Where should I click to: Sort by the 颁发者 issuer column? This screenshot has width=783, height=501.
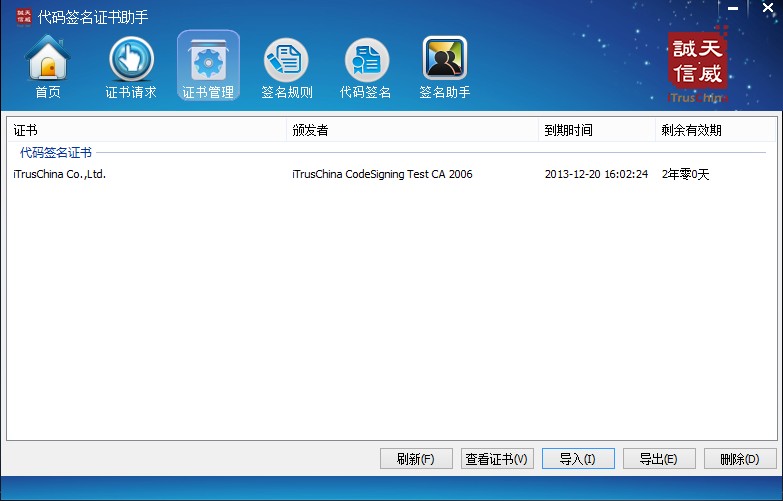[411, 130]
